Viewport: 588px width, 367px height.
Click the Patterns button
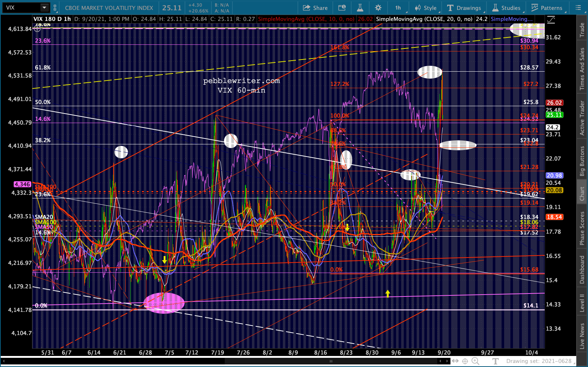(x=547, y=8)
